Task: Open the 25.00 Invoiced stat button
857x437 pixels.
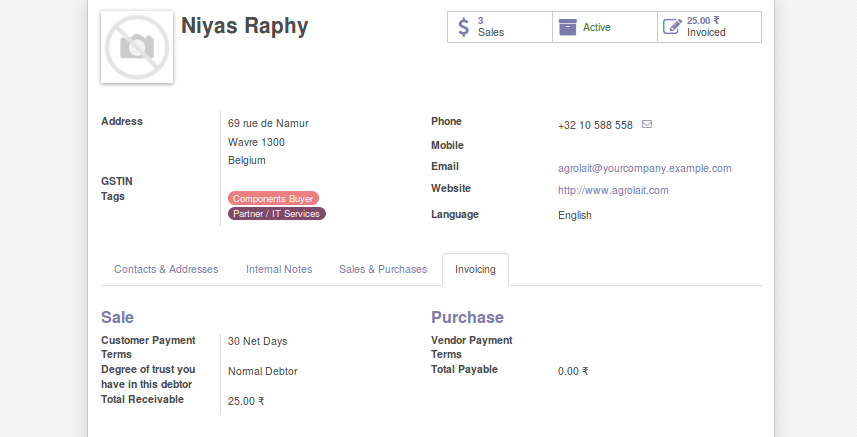Action: [x=709, y=27]
